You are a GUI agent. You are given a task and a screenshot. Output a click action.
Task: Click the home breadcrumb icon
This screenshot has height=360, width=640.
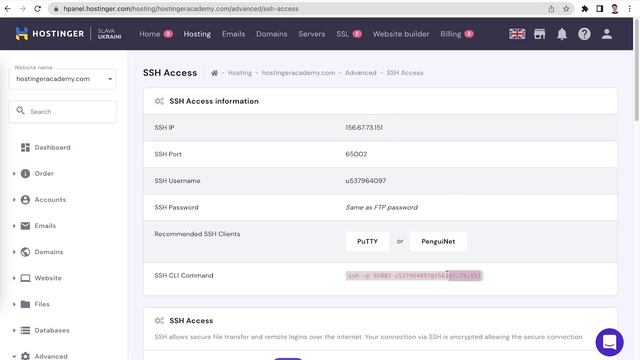click(x=214, y=73)
